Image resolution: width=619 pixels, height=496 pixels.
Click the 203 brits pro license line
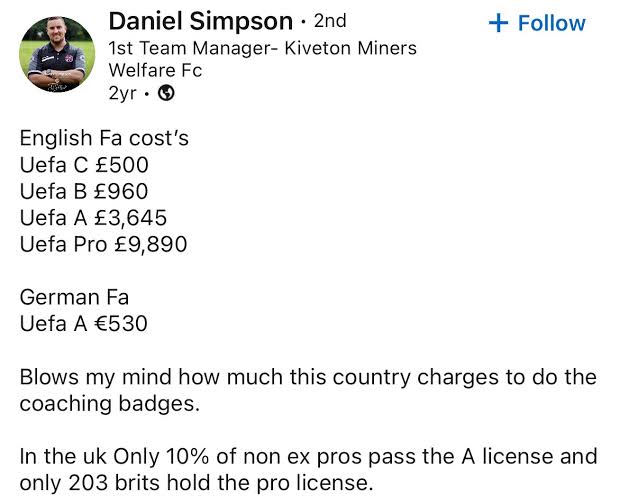pyautogui.click(x=196, y=483)
